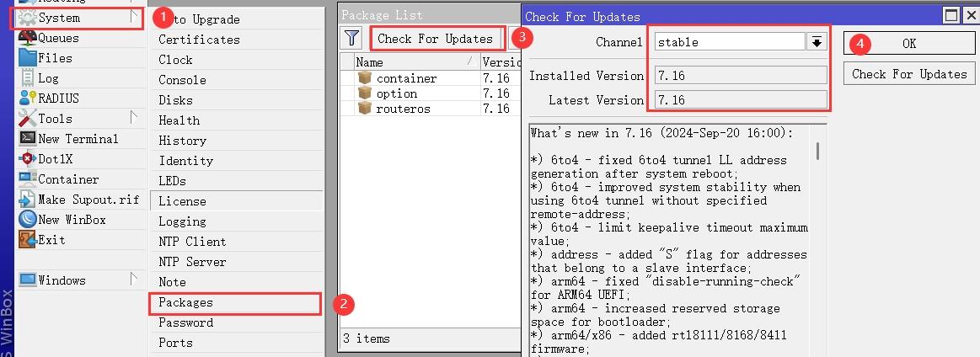Image resolution: width=980 pixels, height=357 pixels.
Task: Click the Package List window title bar
Action: coord(429,14)
